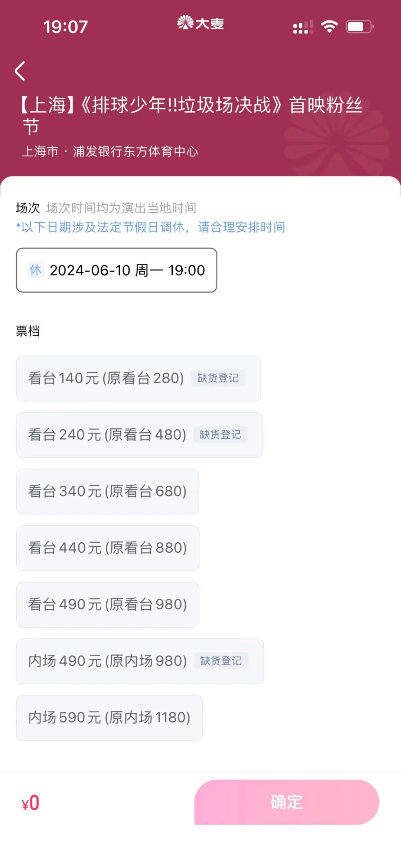
Task: Tap the venue 浦发银行东方体育中心
Action: pos(136,152)
